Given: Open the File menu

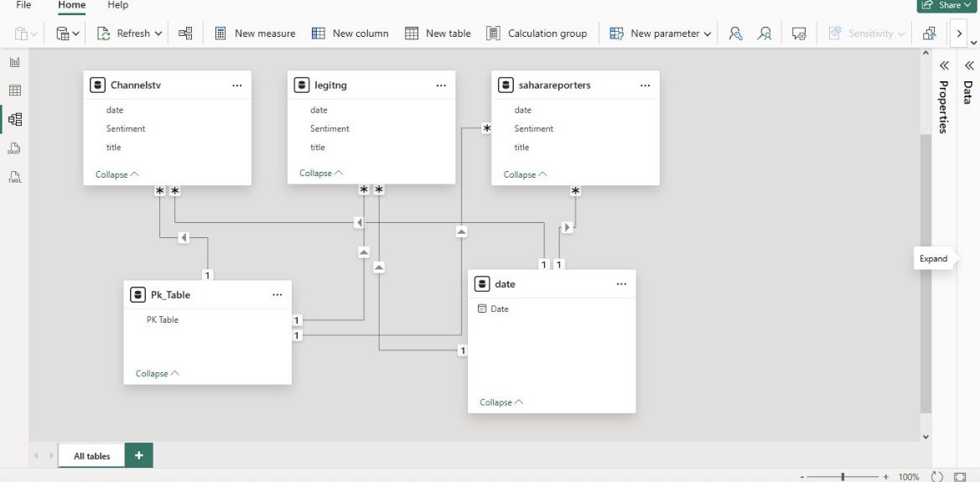Looking at the screenshot, I should coord(23,5).
